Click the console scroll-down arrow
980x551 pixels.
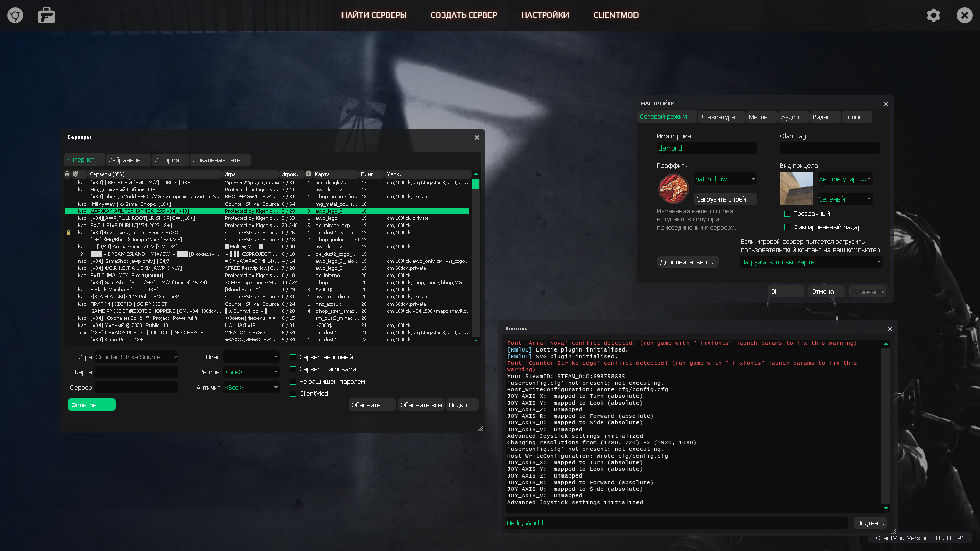tap(886, 508)
